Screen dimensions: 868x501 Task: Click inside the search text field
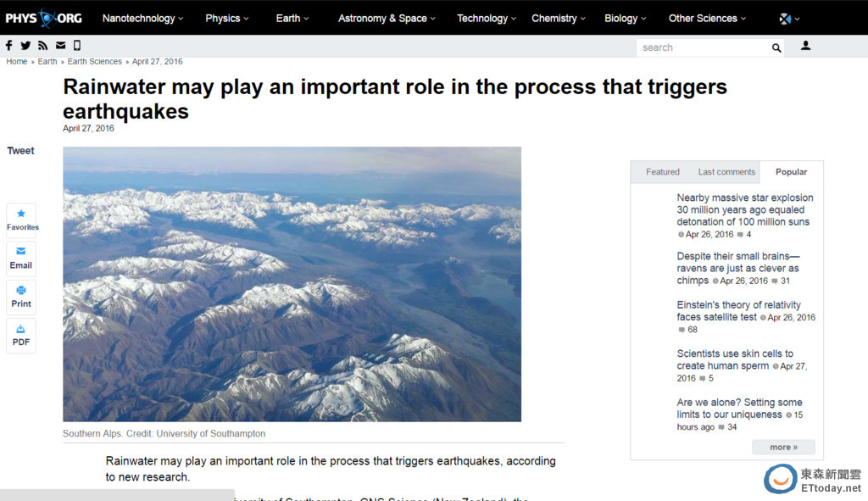[x=702, y=48]
